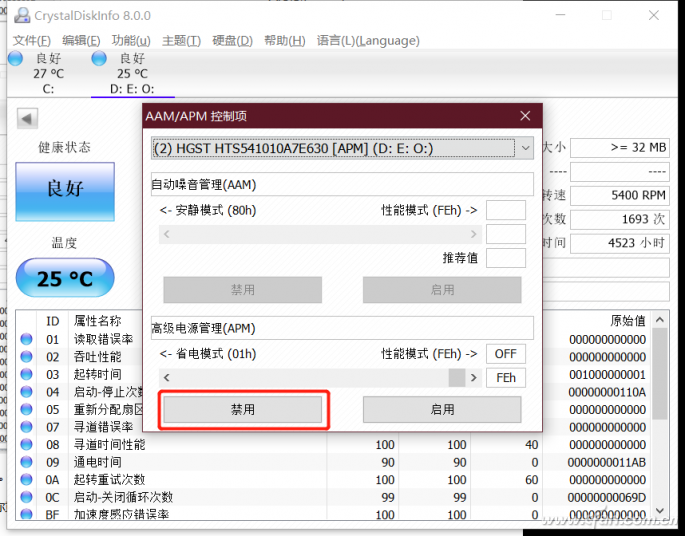The height and width of the screenshot is (536, 685).
Task: Click the 25 °C temperature indicator button
Action: pos(65,277)
